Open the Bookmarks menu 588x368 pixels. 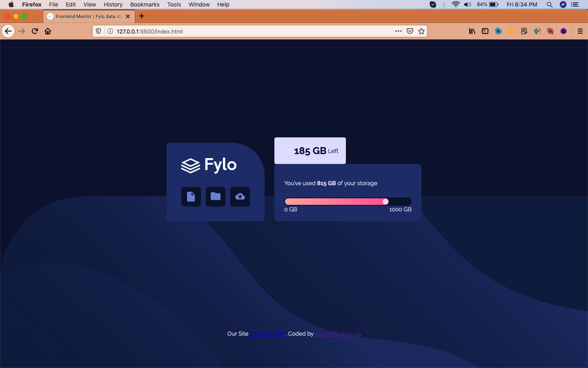point(145,4)
